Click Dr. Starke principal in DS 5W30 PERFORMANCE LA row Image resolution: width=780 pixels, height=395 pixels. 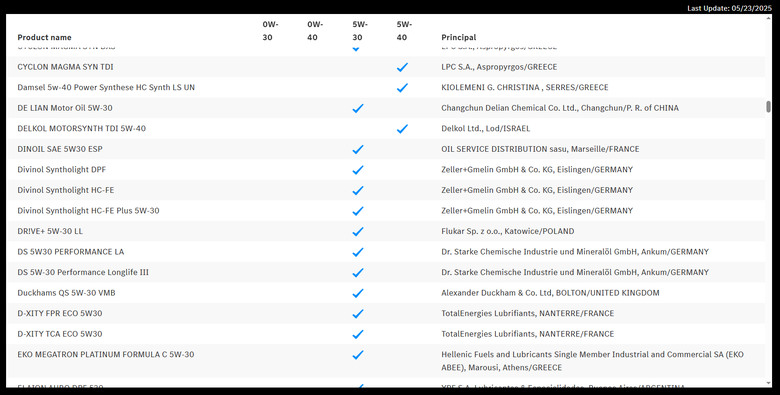[575, 252]
